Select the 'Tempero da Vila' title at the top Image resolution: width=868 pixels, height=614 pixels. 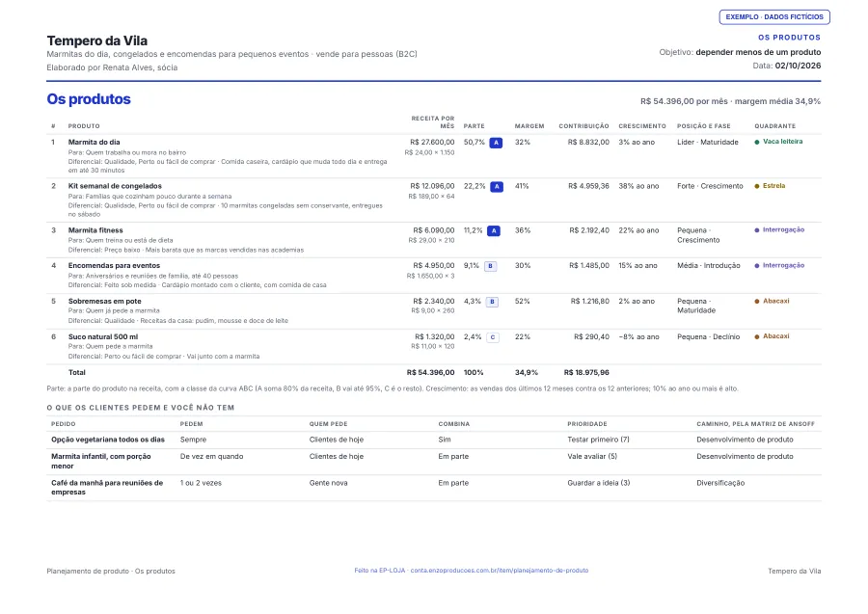(x=96, y=40)
